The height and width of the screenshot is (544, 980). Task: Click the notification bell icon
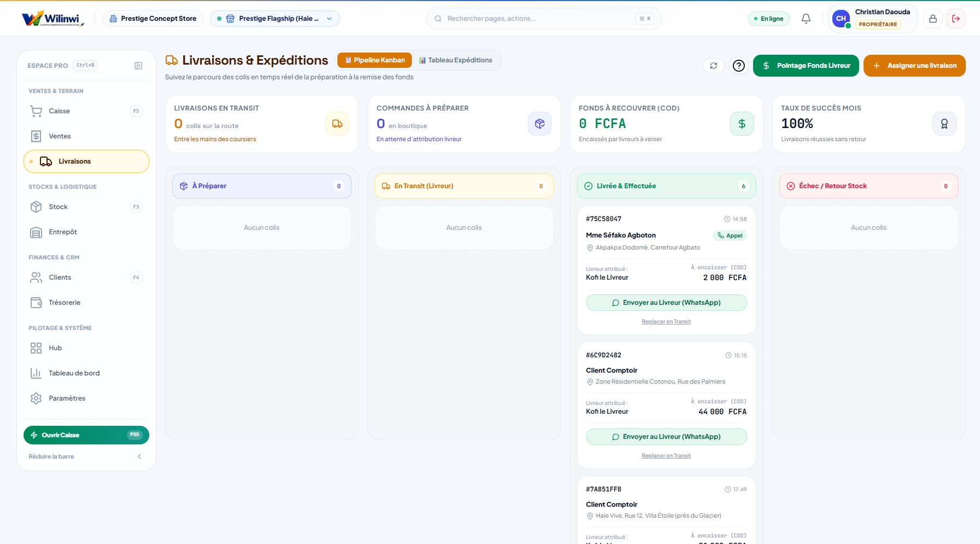[806, 19]
